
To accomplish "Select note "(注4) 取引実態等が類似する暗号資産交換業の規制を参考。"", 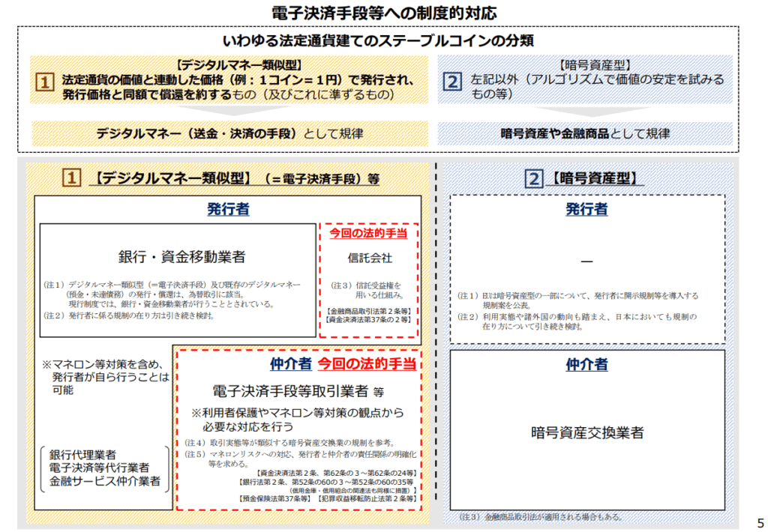I will coord(290,442).
